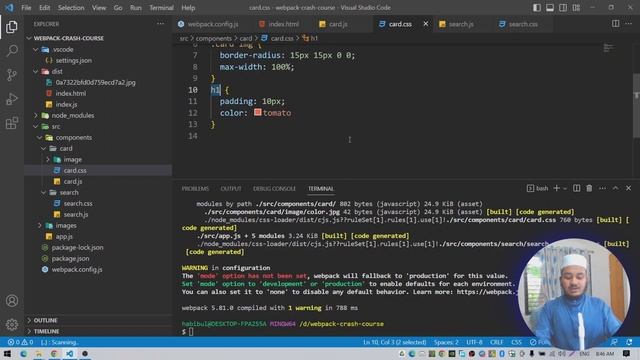Kill terminal with trash icon
640x360 pixels.
[589, 188]
